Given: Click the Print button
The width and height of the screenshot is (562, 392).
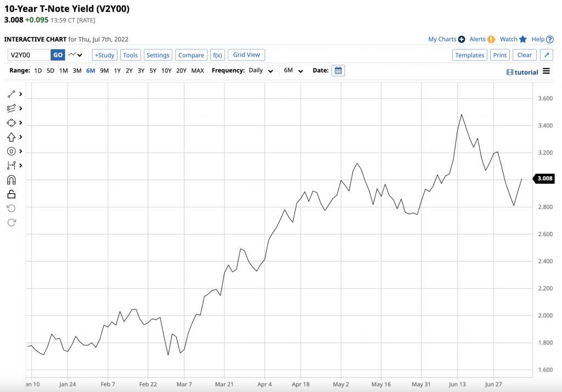Looking at the screenshot, I should coord(500,55).
